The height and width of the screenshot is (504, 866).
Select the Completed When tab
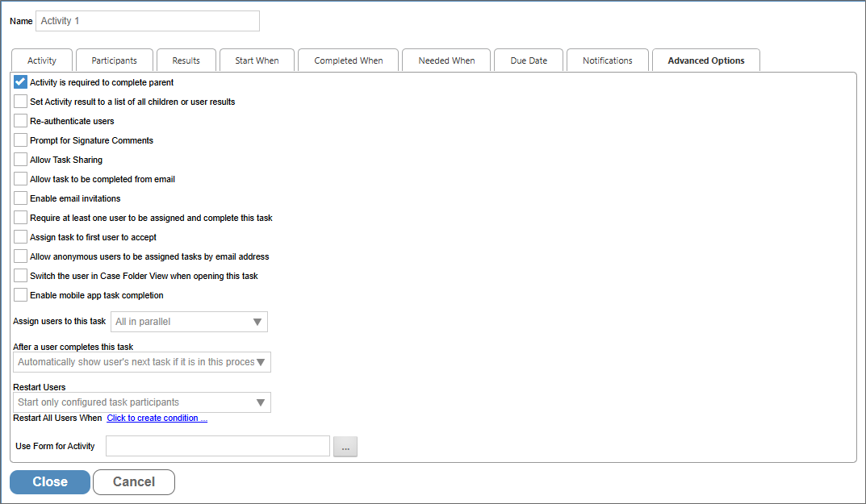point(349,60)
